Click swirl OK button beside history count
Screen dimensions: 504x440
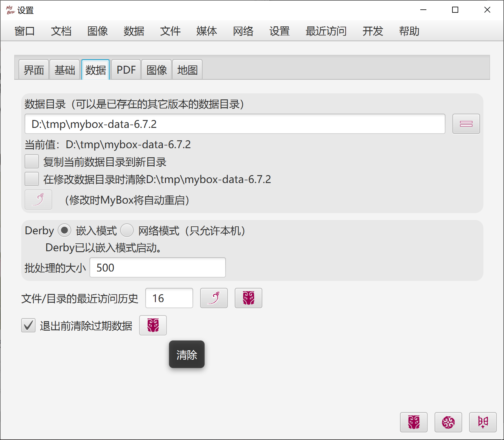[x=214, y=298]
